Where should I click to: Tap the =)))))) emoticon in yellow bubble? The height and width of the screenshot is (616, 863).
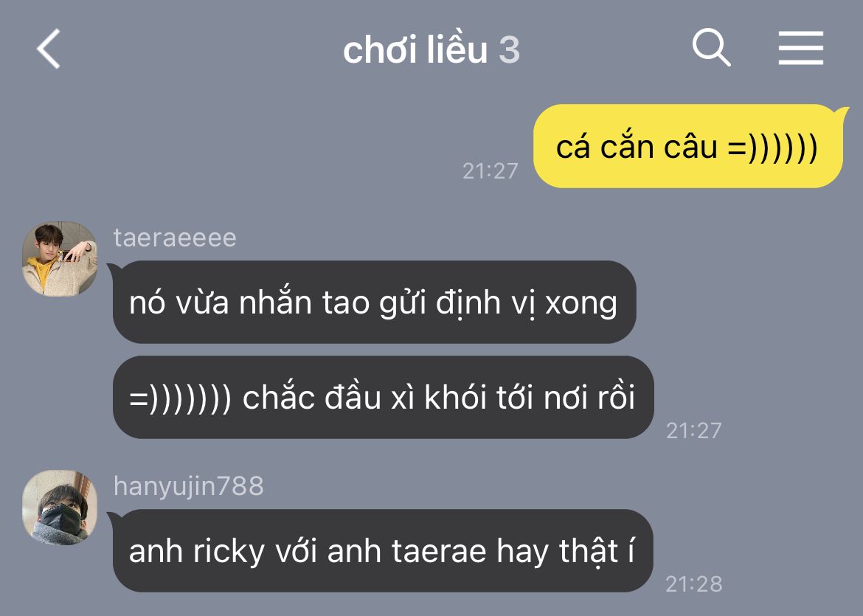[x=772, y=148]
